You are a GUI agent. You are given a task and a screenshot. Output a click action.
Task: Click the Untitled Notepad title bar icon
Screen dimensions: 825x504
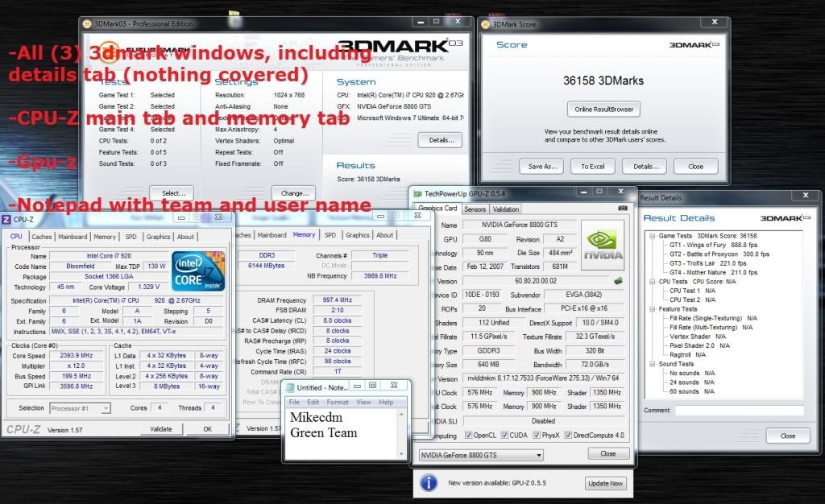coord(289,387)
